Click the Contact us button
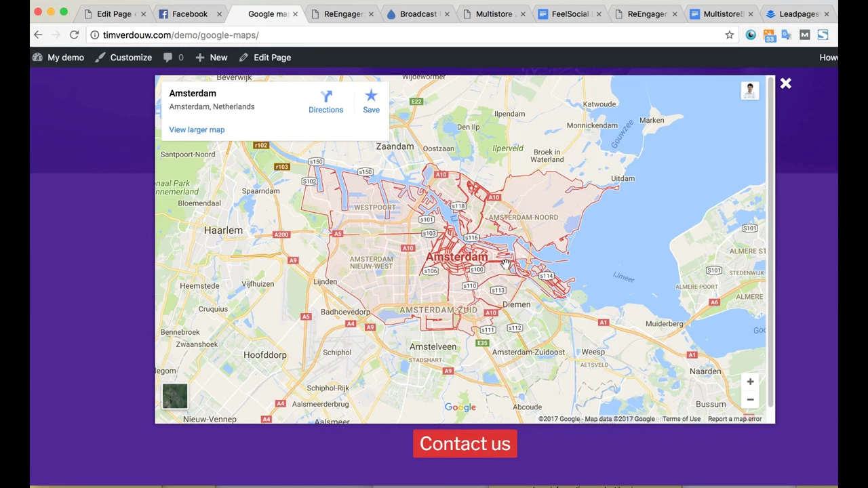Image resolution: width=868 pixels, height=488 pixels. 465,444
